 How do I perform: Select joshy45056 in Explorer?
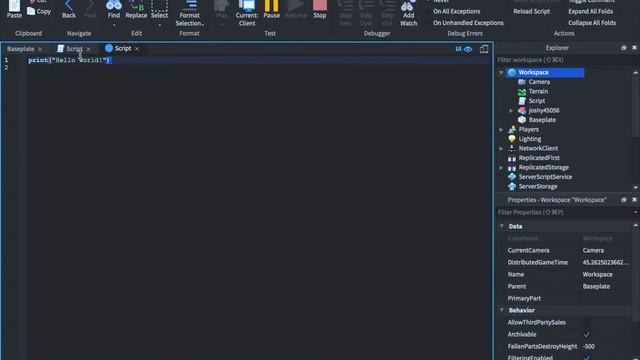pos(544,110)
